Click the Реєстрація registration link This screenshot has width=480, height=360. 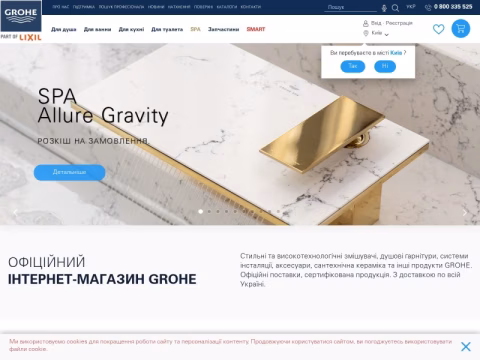pos(399,23)
